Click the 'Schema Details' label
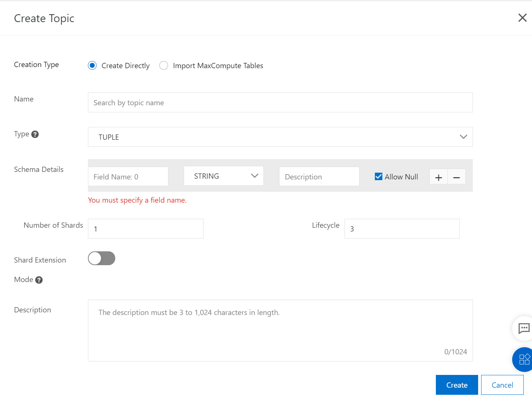The height and width of the screenshot is (415, 532). point(39,169)
